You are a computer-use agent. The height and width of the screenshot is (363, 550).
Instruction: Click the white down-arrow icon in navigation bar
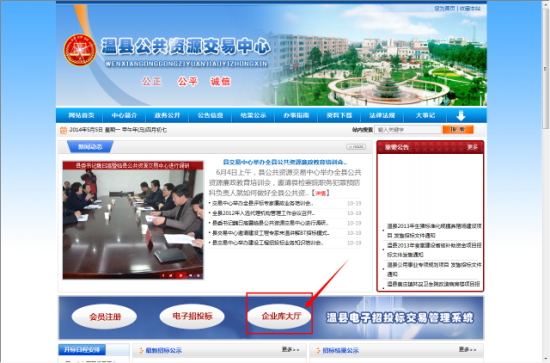click(461, 115)
